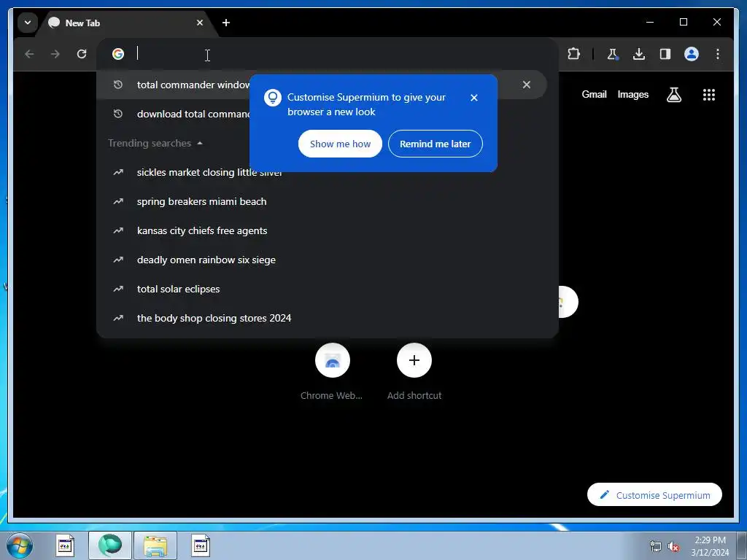Screen dimensions: 747x560
Task: Dismiss the Customise Supermium popup
Action: 474,98
